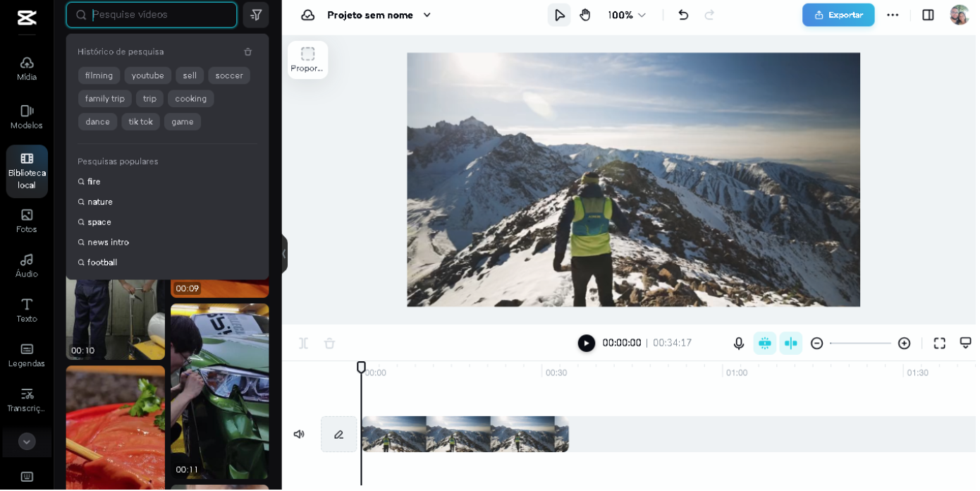980x491 pixels.
Task: Open the keyboard shortcuts icon
Action: pyautogui.click(x=27, y=478)
